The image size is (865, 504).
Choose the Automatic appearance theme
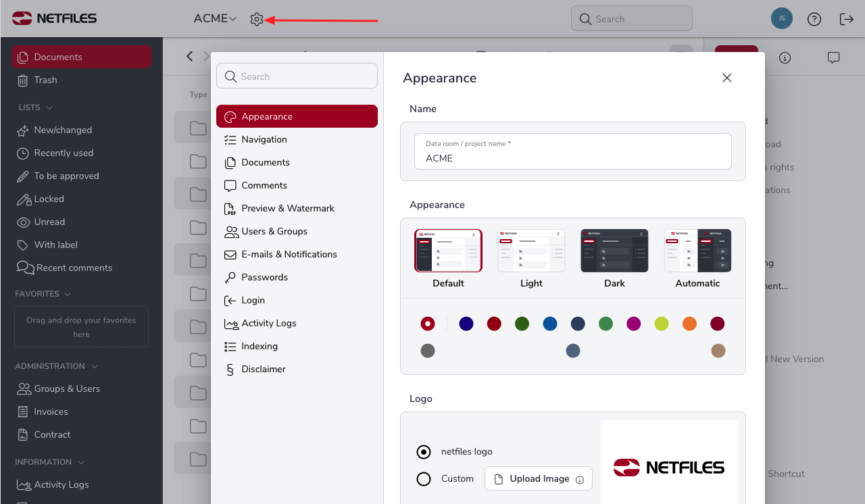click(697, 259)
